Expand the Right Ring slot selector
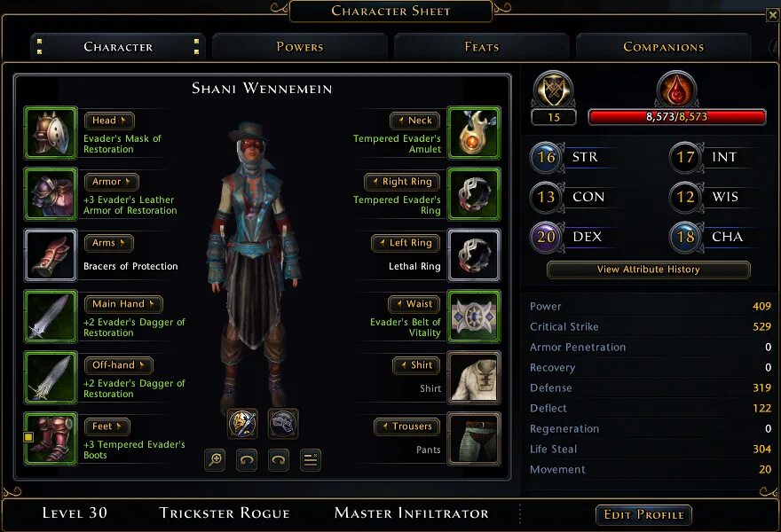The height and width of the screenshot is (532, 781). click(402, 182)
